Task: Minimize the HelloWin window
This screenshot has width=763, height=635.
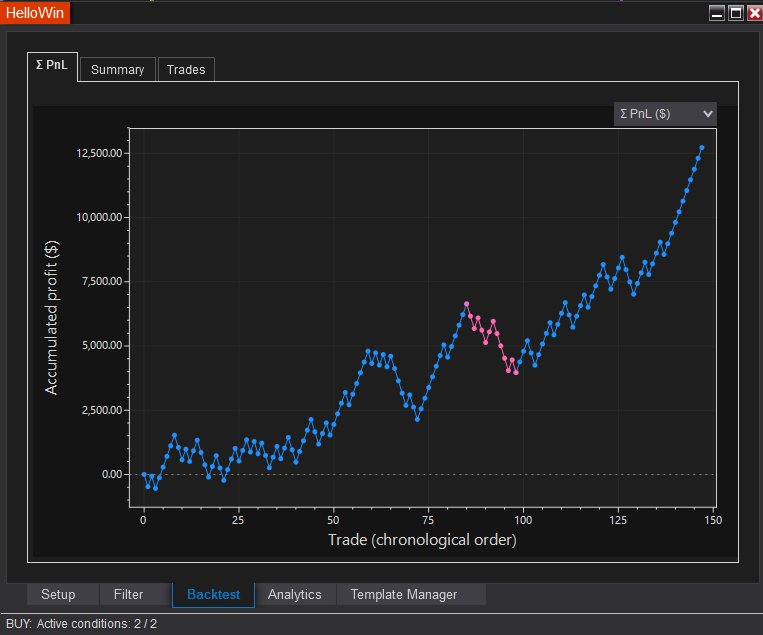Action: click(x=716, y=13)
